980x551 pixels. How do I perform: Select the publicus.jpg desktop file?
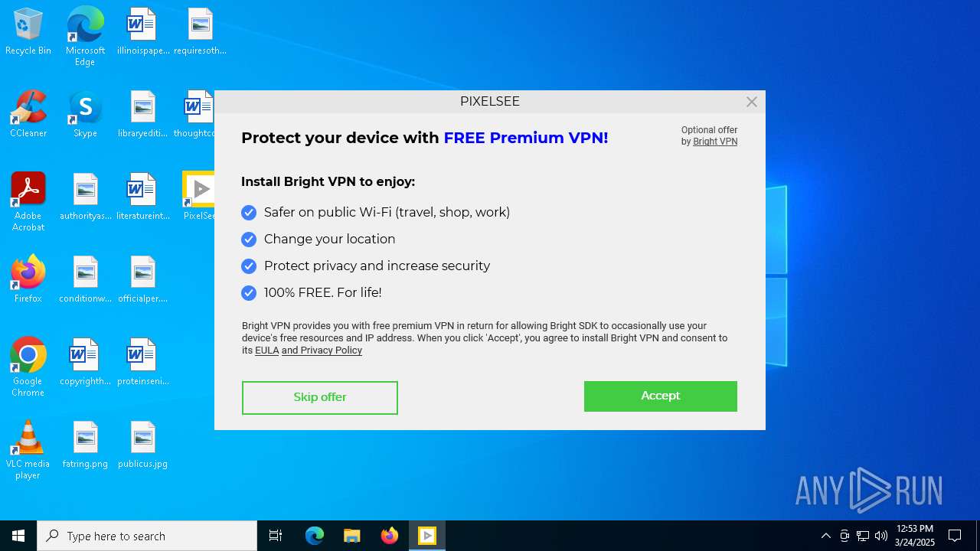[142, 444]
